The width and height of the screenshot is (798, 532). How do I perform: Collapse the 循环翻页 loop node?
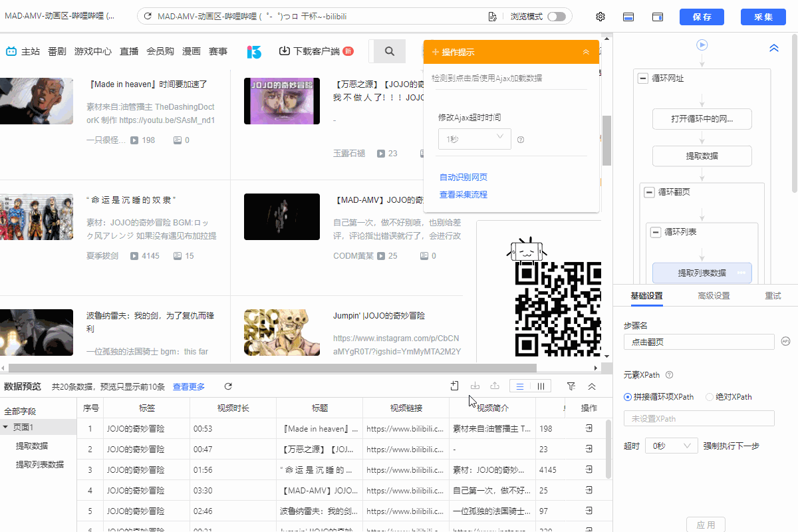coord(649,192)
